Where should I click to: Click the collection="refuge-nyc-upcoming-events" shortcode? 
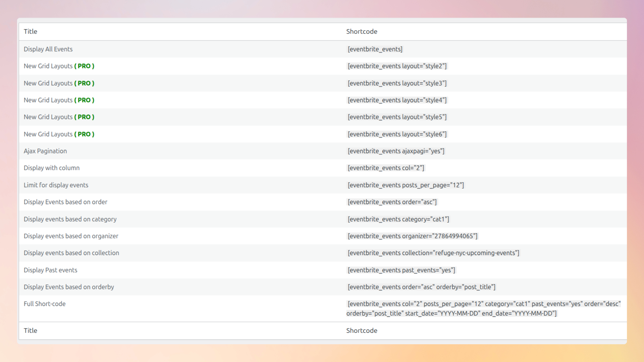pyautogui.click(x=433, y=253)
